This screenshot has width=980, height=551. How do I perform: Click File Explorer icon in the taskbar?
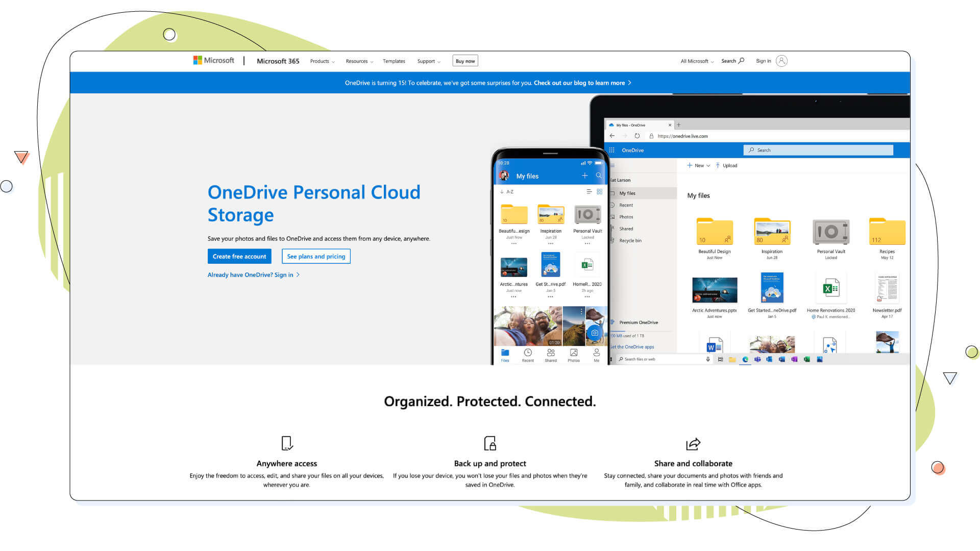pos(732,359)
